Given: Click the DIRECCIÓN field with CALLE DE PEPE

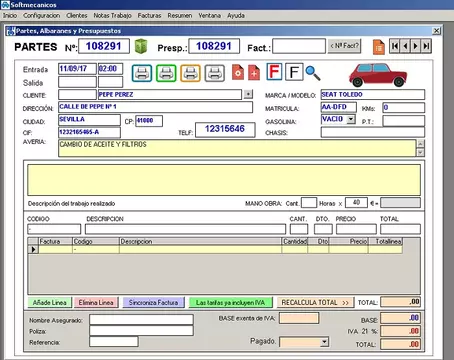Looking at the screenshot, I should coord(155,107).
